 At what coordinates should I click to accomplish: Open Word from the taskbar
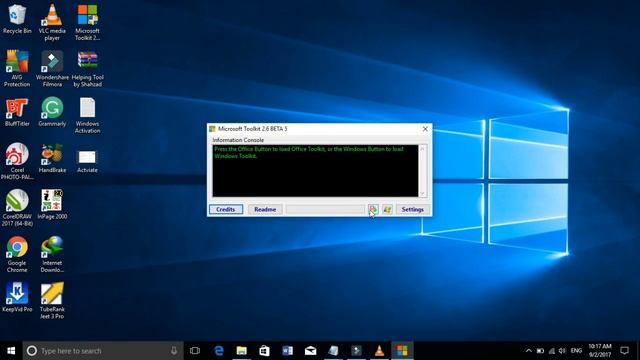click(287, 351)
